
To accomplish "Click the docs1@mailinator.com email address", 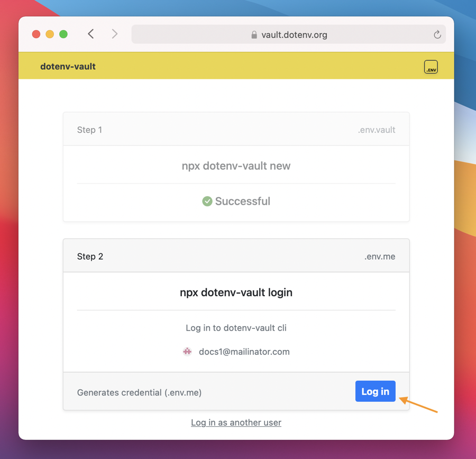I will 244,351.
